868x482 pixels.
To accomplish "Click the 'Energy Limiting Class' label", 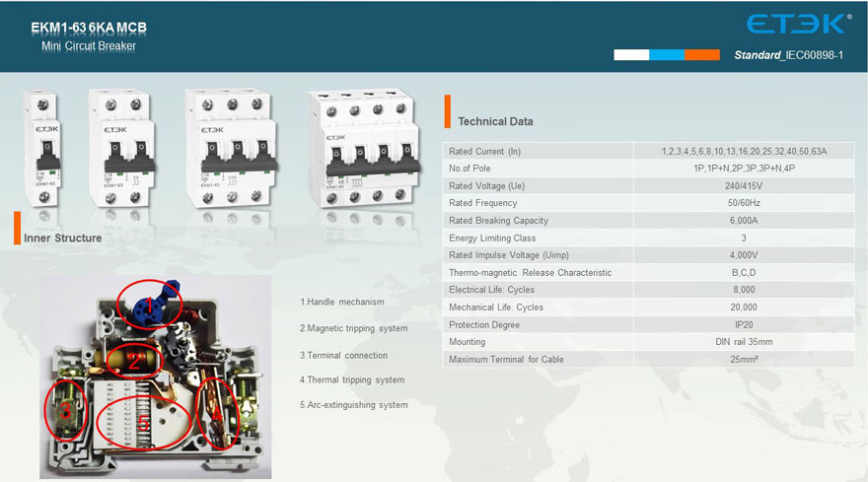I will (492, 238).
